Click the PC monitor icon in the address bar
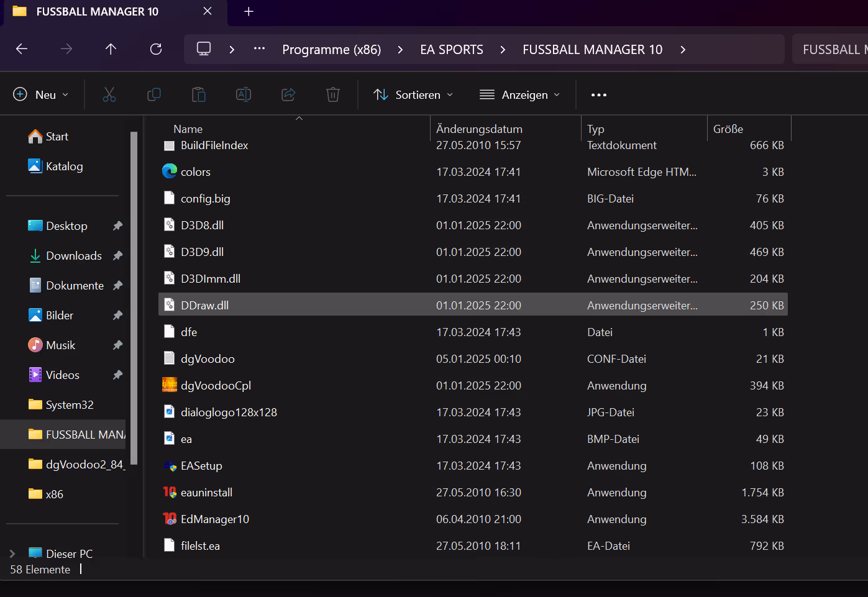The image size is (868, 597). pyautogui.click(x=204, y=49)
